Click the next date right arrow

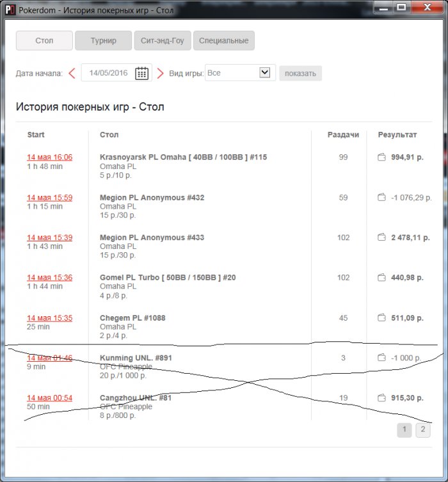[x=161, y=73]
